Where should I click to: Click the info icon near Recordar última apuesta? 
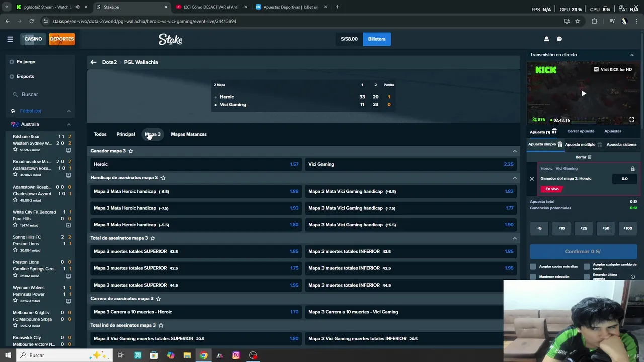click(x=633, y=277)
